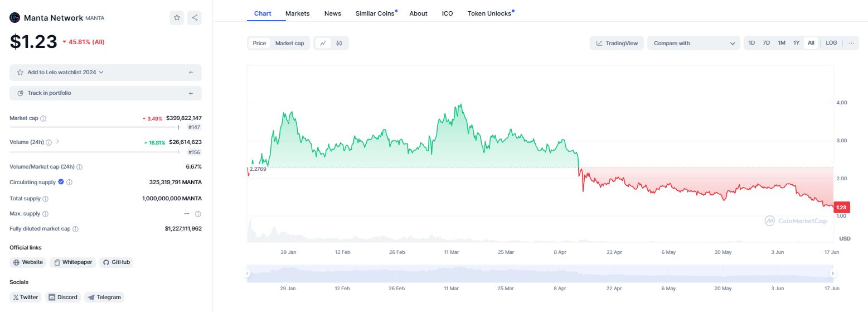Set chart range to 1Y
Image resolution: width=868 pixels, height=312 pixels.
point(797,43)
